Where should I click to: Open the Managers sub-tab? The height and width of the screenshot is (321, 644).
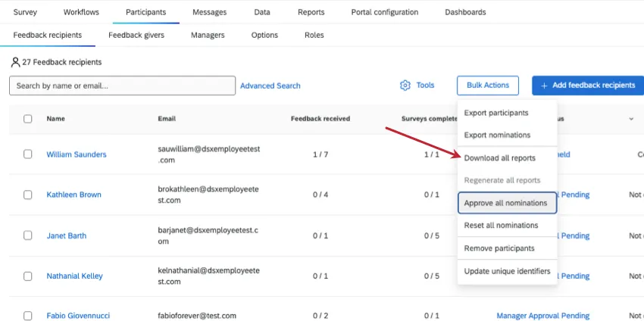pos(208,35)
